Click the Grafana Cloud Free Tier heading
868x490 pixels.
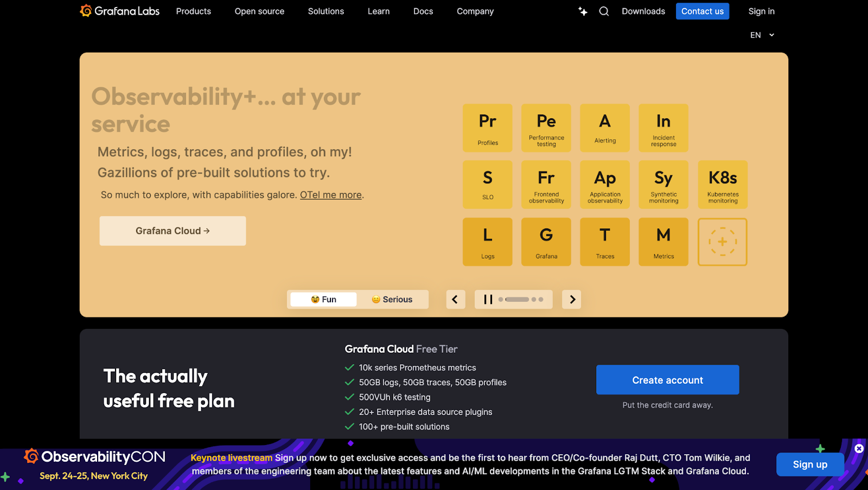[x=401, y=349]
